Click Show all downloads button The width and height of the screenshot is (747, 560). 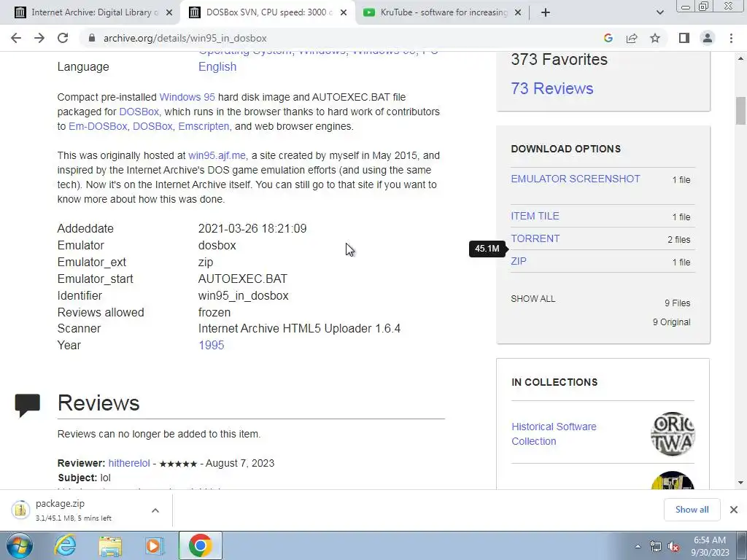tap(692, 510)
